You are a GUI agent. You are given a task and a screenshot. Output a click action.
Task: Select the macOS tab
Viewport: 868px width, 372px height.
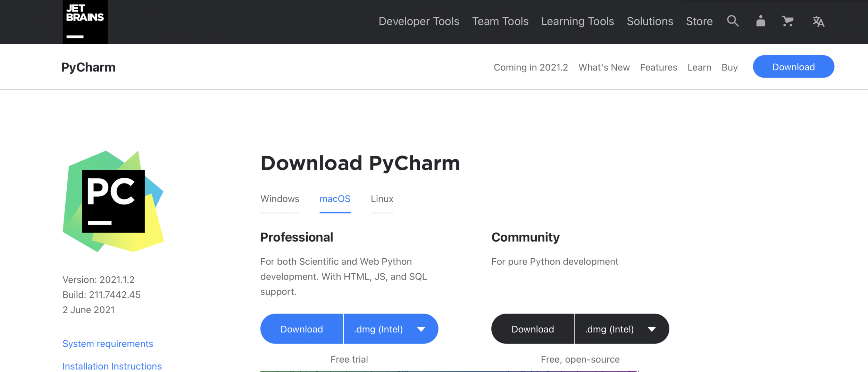[335, 199]
